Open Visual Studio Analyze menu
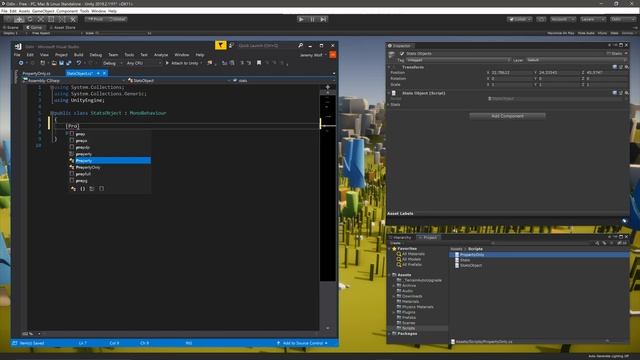The image size is (640, 360). coord(161,55)
